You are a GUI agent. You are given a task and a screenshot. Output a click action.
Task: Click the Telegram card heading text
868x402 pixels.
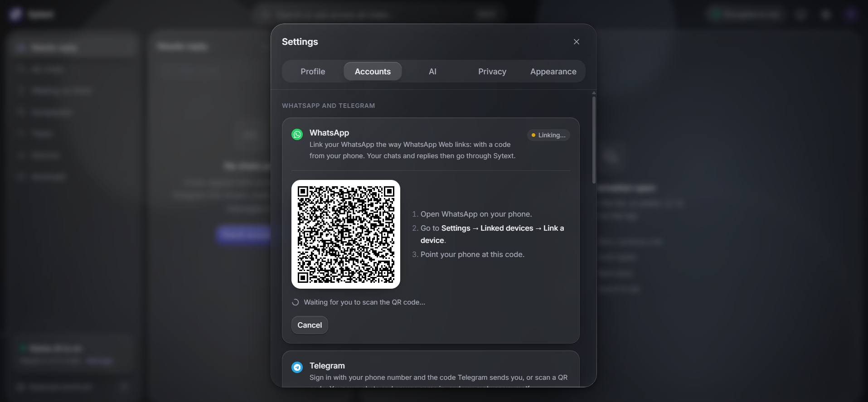tap(327, 366)
